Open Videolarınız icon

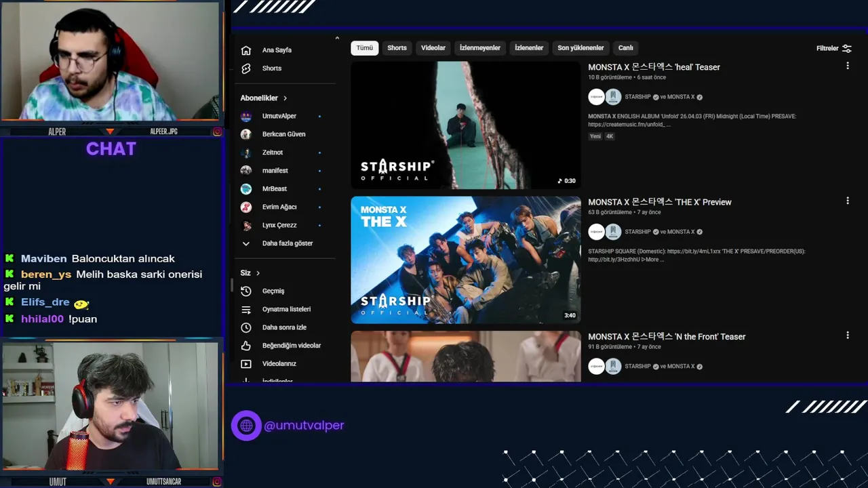(246, 364)
